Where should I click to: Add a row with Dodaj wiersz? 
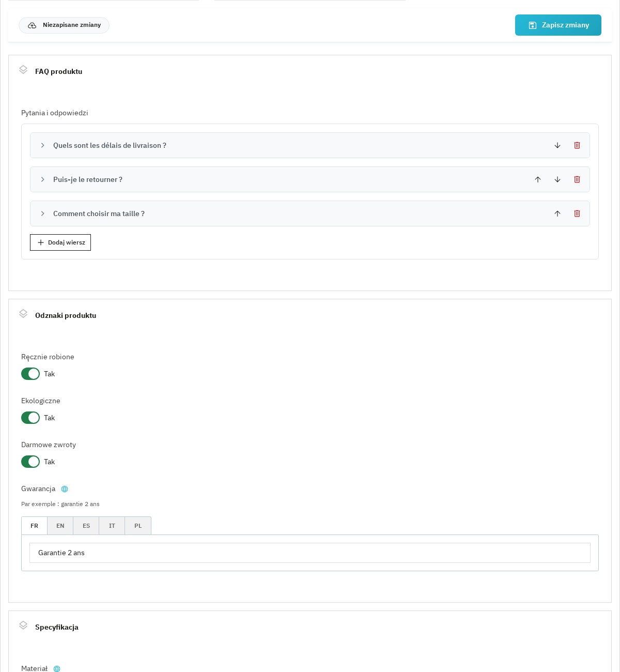pyautogui.click(x=60, y=242)
